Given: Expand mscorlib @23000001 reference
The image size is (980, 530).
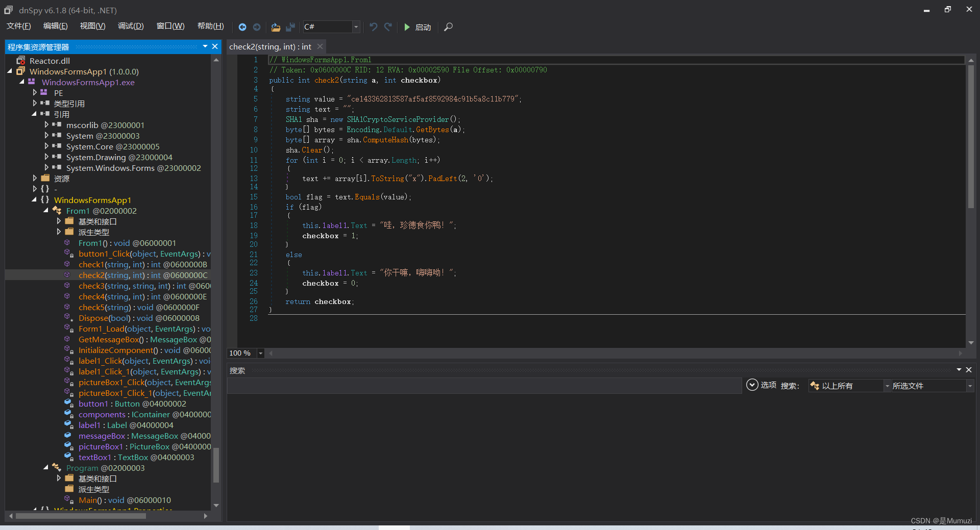Looking at the screenshot, I should (46, 125).
